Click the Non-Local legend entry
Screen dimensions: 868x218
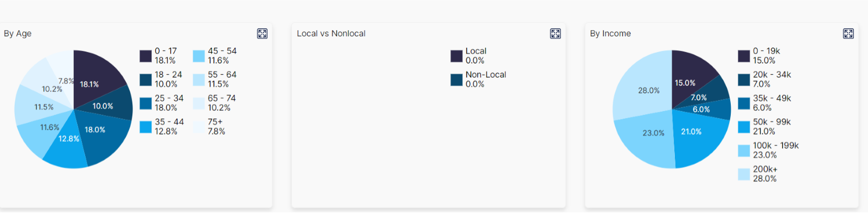pos(478,79)
